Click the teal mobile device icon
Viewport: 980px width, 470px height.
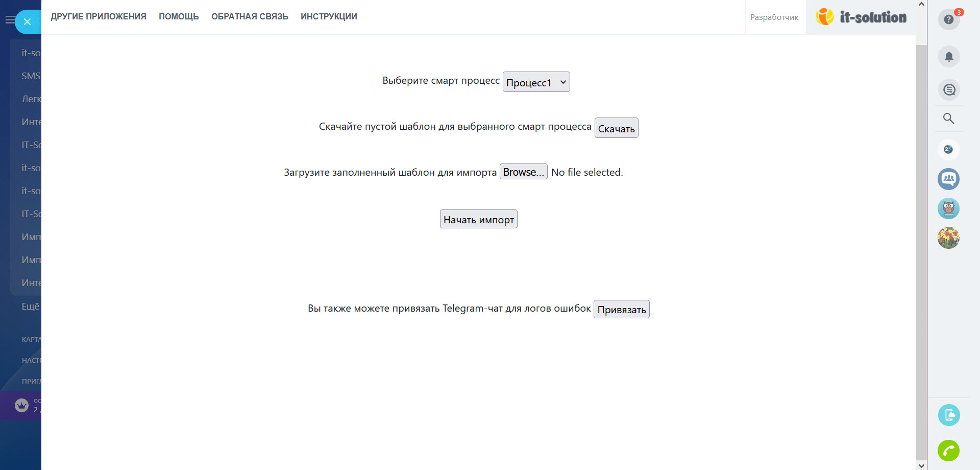949,415
